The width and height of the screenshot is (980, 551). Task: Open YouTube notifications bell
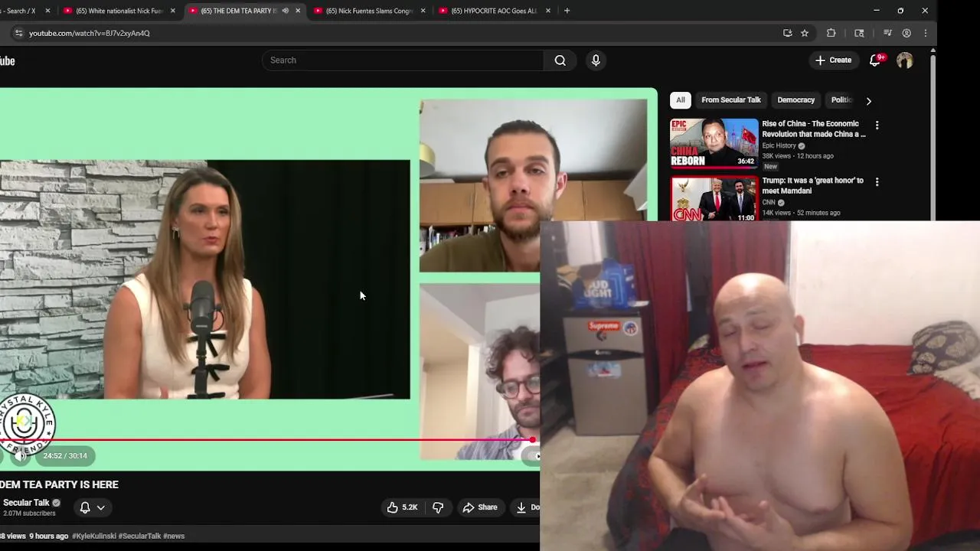(x=875, y=60)
